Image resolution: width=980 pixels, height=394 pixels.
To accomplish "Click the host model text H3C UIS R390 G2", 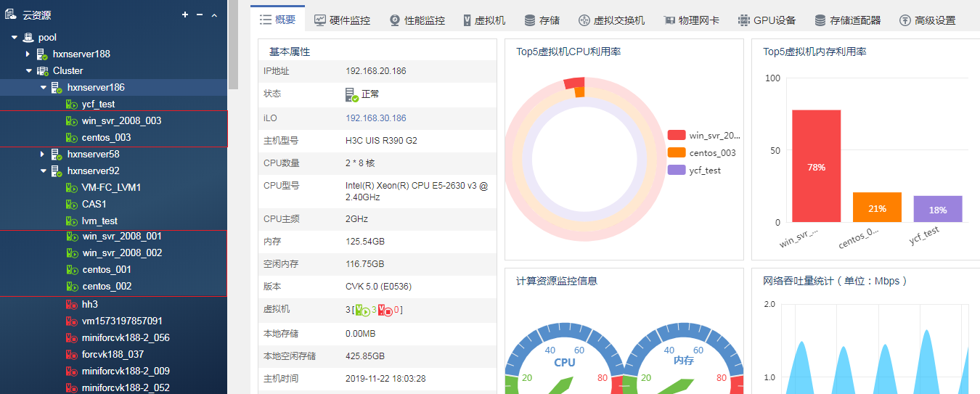I will click(381, 141).
